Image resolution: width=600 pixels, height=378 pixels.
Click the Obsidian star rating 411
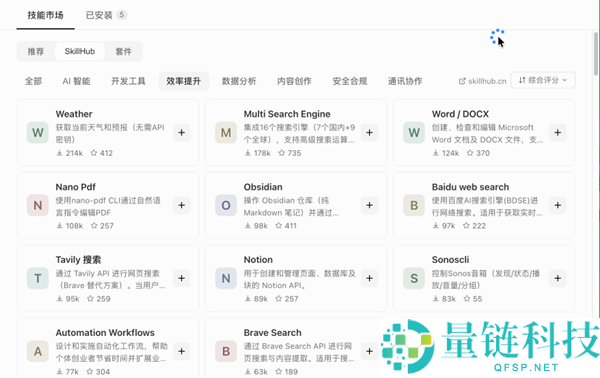286,226
